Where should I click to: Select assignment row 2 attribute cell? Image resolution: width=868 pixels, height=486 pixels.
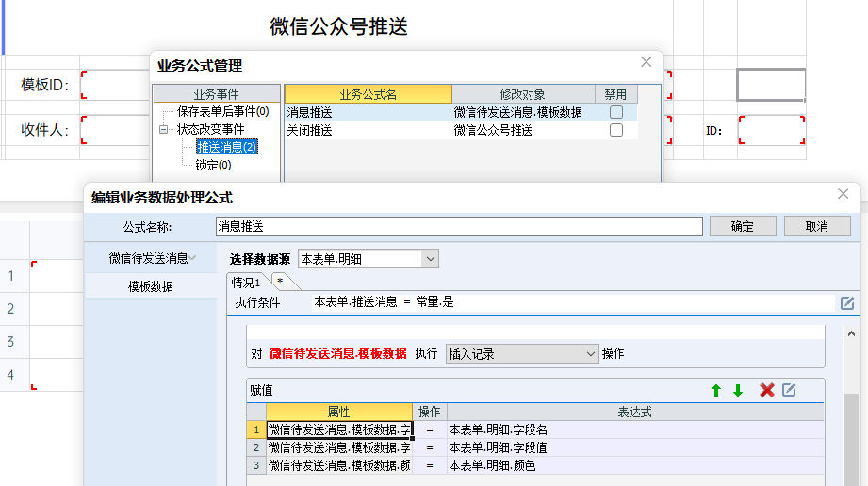339,447
